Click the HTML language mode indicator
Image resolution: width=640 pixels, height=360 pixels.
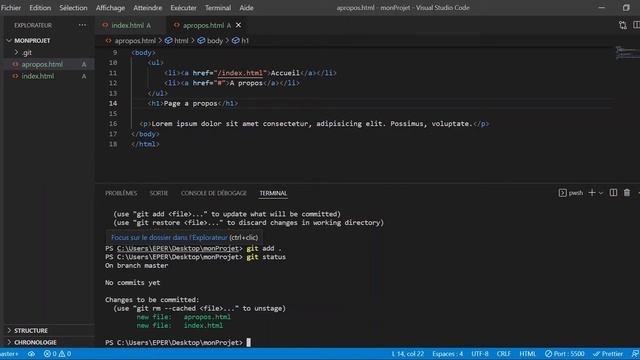pos(527,354)
